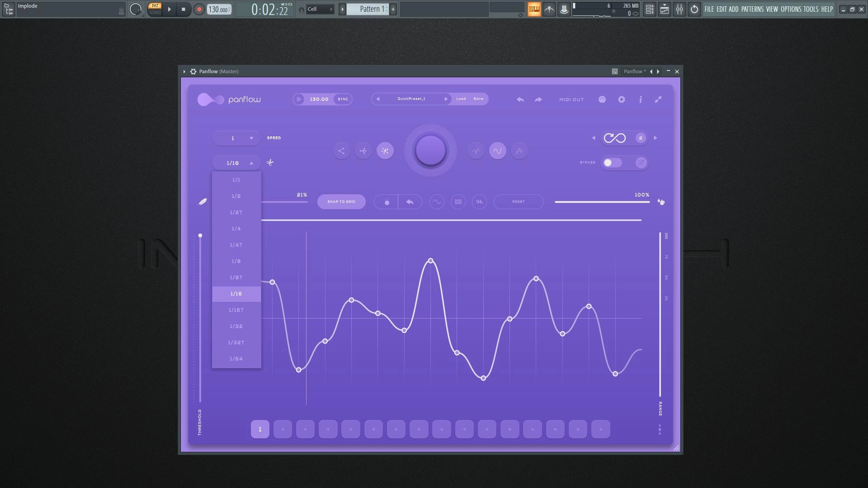
Task: Click the circular arrow icon in FL toolbar
Action: click(694, 9)
